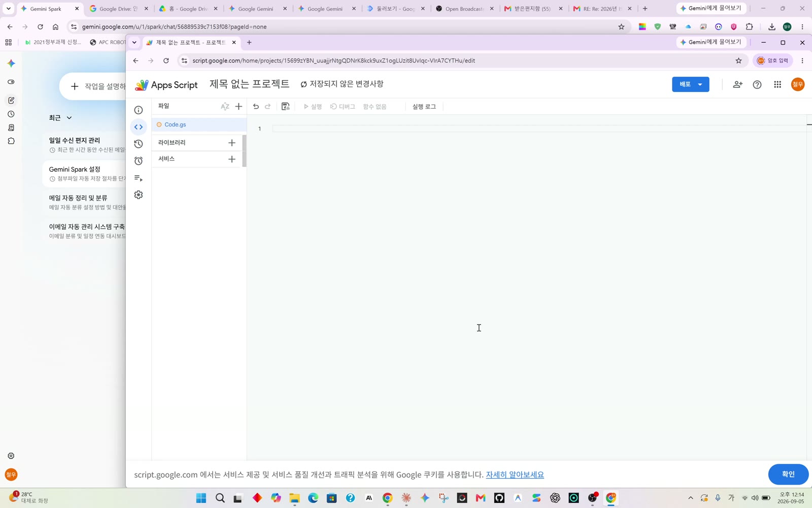Click the Apps Script logo
Viewport: 812px width, 508px height.
point(166,85)
